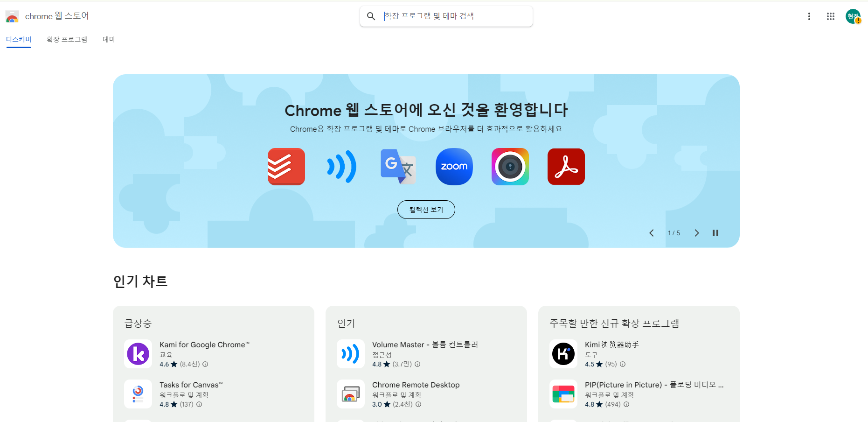This screenshot has width=868, height=422.
Task: Click the 컬렉션 보기 button
Action: tap(426, 210)
